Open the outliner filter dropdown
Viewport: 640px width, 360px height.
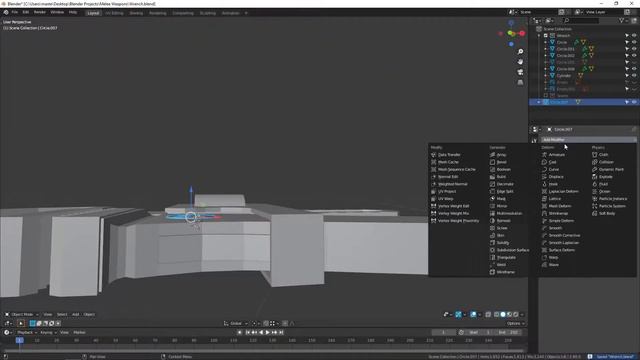(623, 20)
